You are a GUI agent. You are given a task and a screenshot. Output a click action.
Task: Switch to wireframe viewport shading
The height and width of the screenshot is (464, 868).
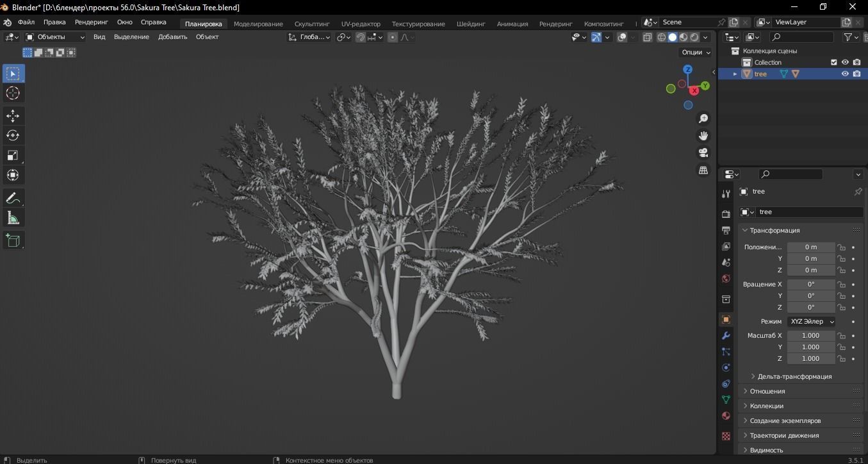click(662, 37)
